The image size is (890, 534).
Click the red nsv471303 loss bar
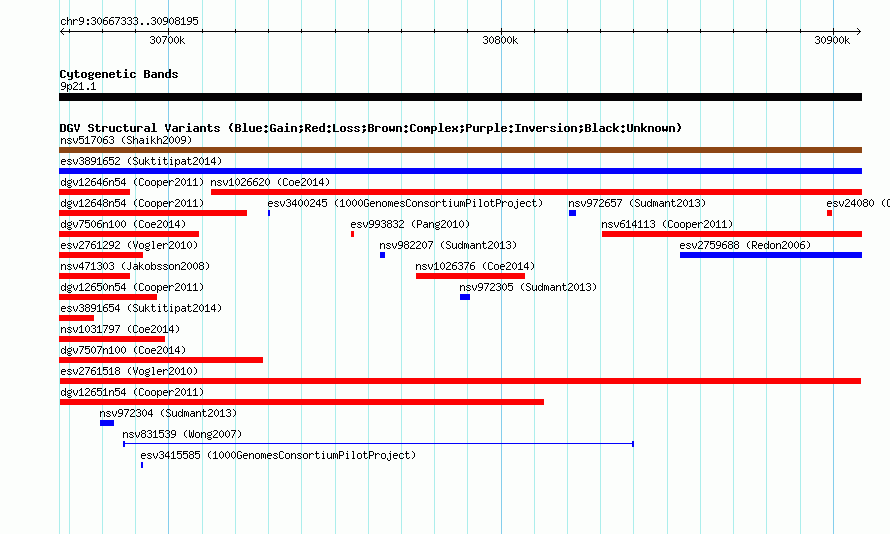[x=94, y=276]
